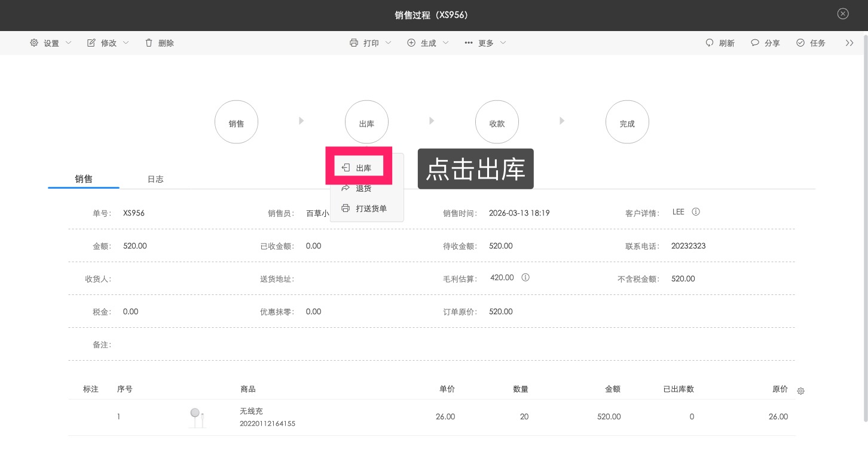Click the 刷新 refresh icon

tap(710, 42)
